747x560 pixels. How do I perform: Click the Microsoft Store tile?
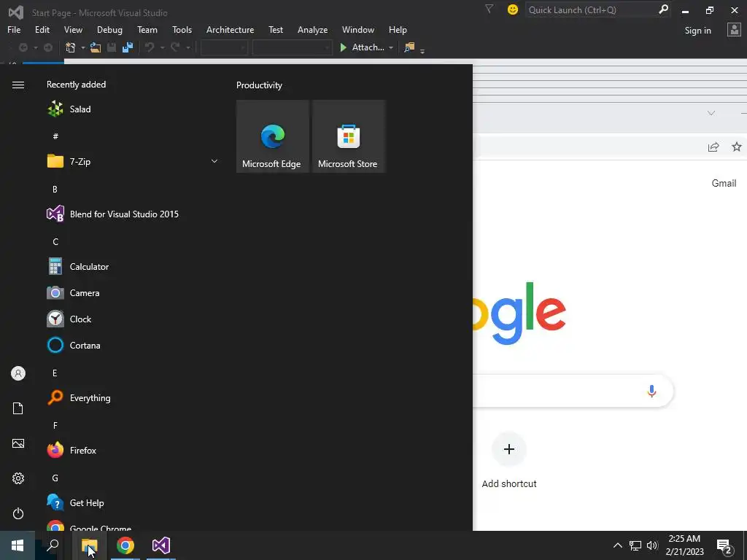[x=348, y=136]
